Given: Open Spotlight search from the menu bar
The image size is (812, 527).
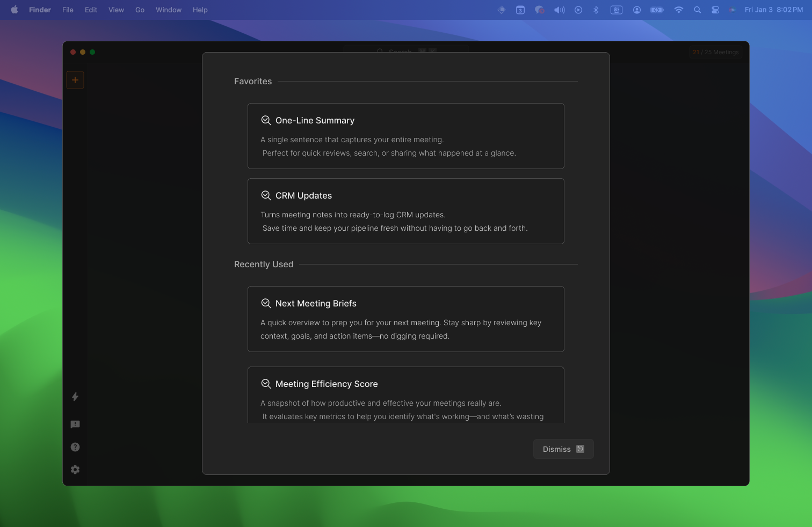Looking at the screenshot, I should point(697,10).
